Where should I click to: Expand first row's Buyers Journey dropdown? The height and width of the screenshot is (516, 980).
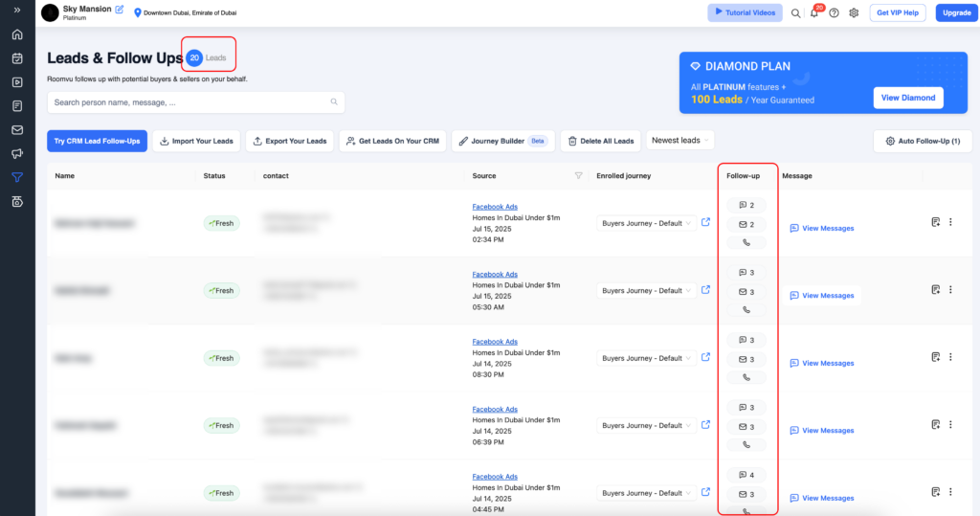645,223
